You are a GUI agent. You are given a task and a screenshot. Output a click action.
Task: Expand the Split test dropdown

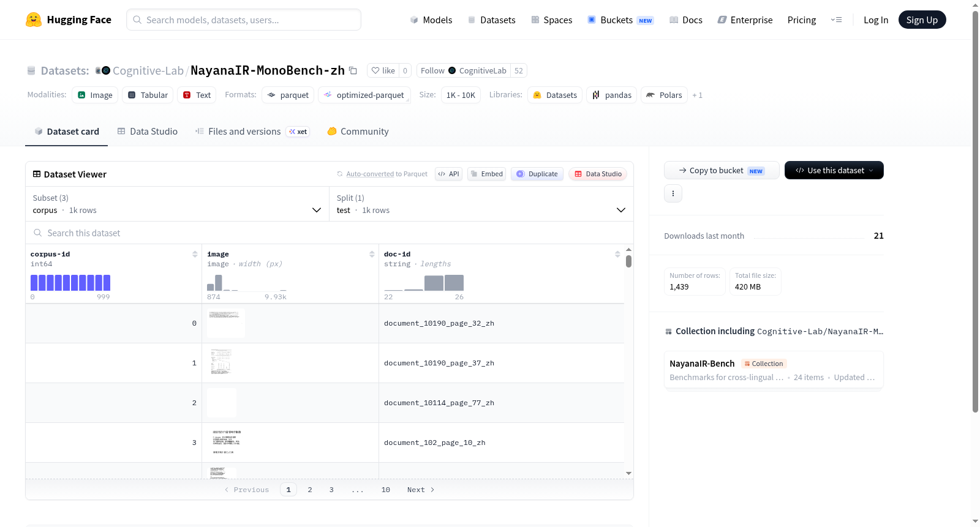[481, 204]
